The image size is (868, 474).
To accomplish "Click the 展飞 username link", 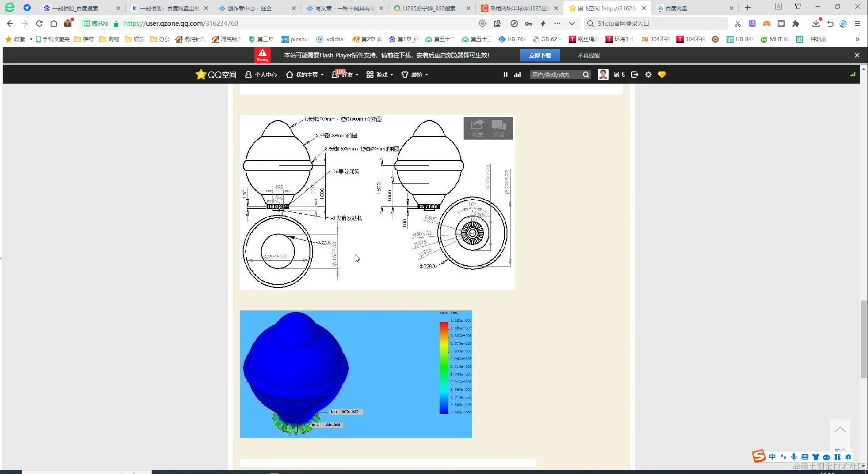I will 619,75.
